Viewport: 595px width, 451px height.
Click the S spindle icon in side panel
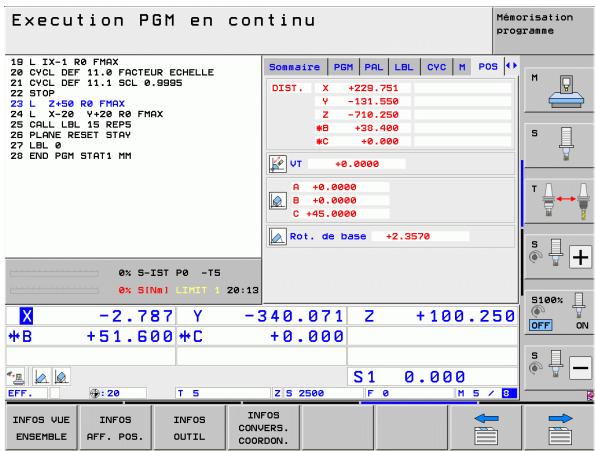pyautogui.click(x=559, y=145)
